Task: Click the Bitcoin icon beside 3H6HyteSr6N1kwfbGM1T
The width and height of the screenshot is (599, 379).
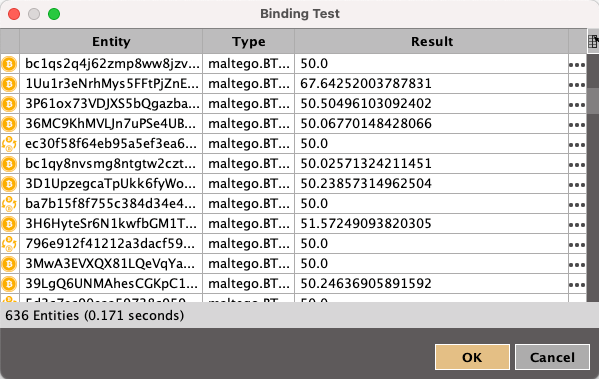Action: (x=9, y=224)
